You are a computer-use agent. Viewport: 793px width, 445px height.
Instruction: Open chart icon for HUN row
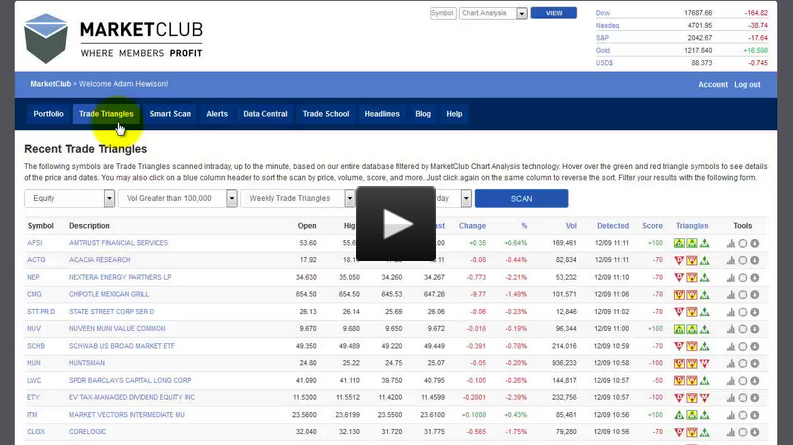(x=731, y=364)
